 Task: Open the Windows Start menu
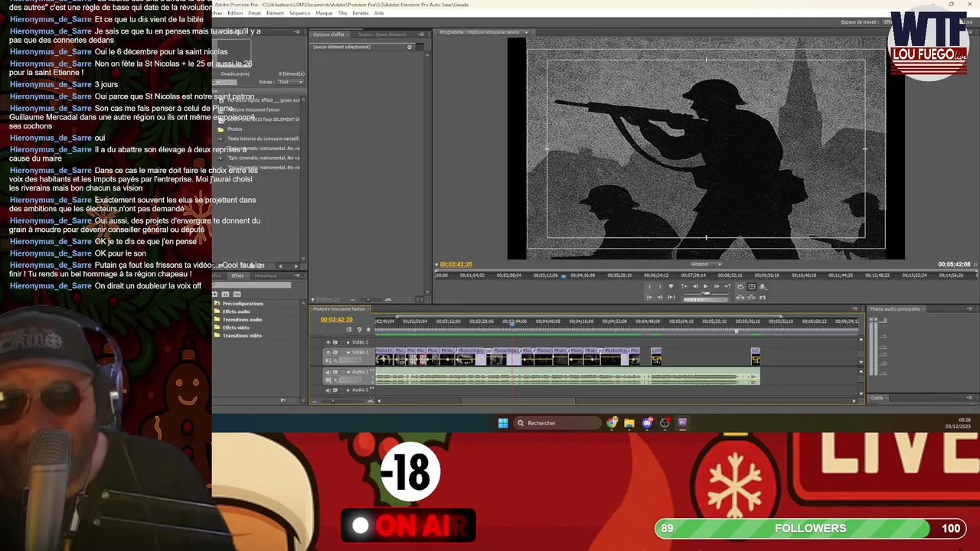pos(503,423)
